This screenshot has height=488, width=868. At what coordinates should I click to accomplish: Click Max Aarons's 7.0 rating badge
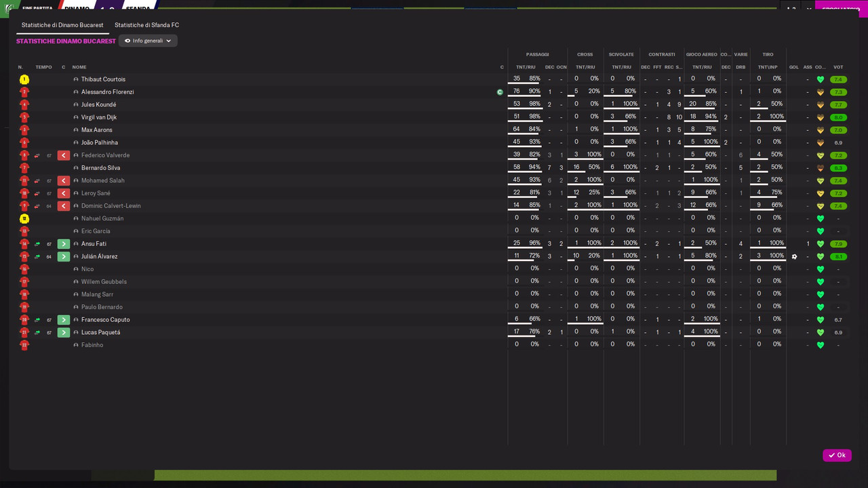(838, 130)
